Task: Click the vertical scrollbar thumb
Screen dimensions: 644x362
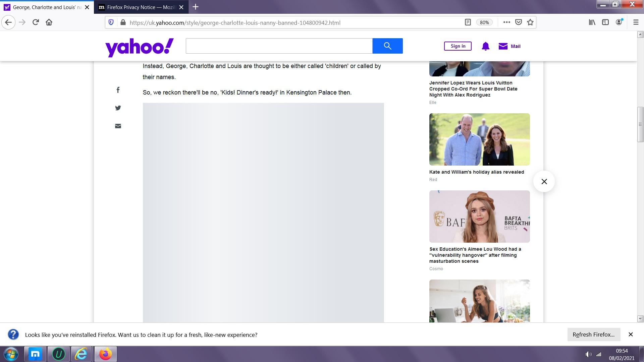Action: pyautogui.click(x=640, y=125)
